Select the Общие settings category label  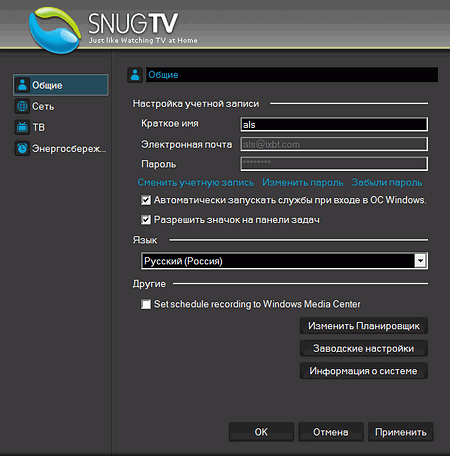point(47,85)
